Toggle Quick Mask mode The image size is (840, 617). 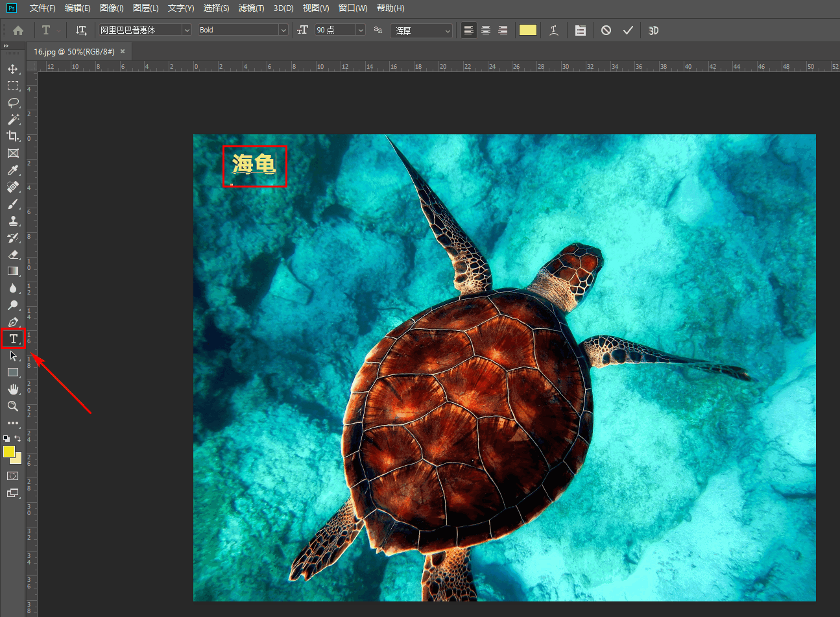click(x=13, y=476)
